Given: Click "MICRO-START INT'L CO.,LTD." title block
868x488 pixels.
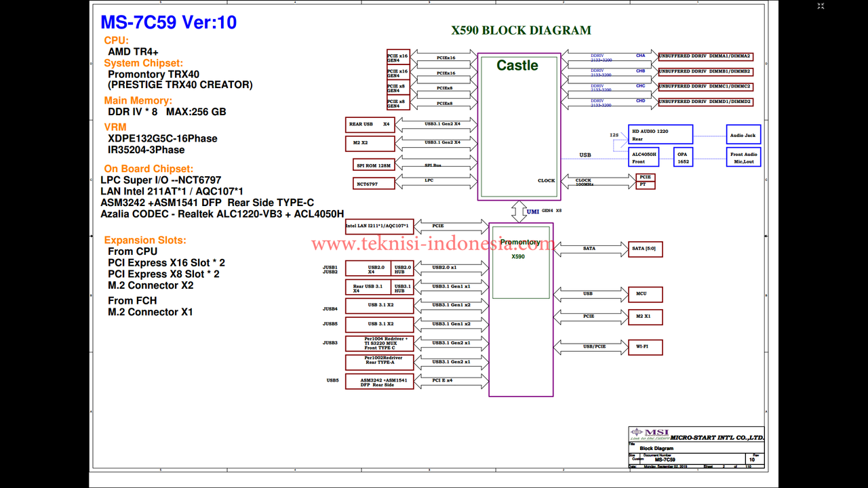Looking at the screenshot, I should (x=716, y=438).
